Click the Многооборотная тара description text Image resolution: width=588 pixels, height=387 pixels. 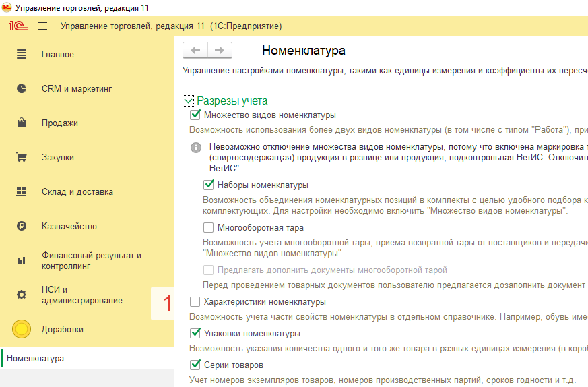(x=395, y=247)
